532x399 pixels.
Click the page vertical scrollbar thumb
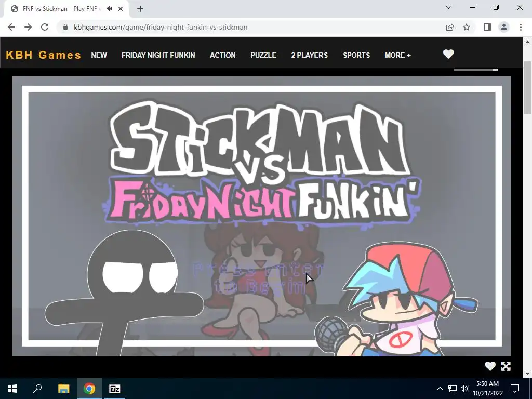coord(527,87)
